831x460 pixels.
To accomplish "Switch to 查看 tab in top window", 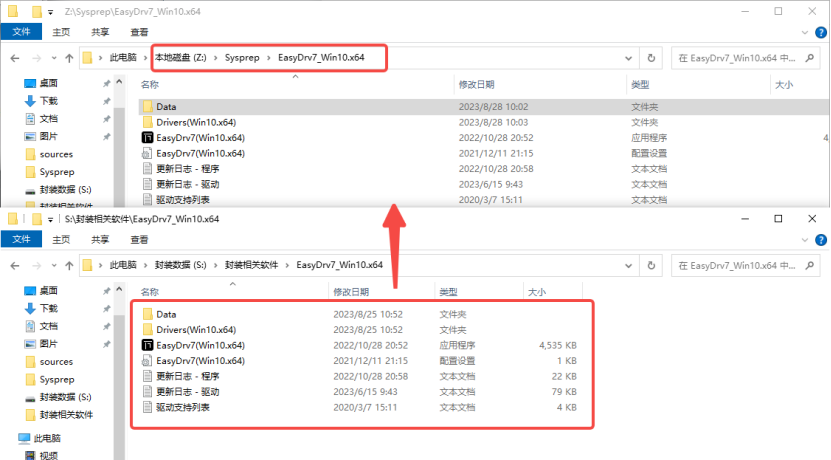I will tap(139, 32).
